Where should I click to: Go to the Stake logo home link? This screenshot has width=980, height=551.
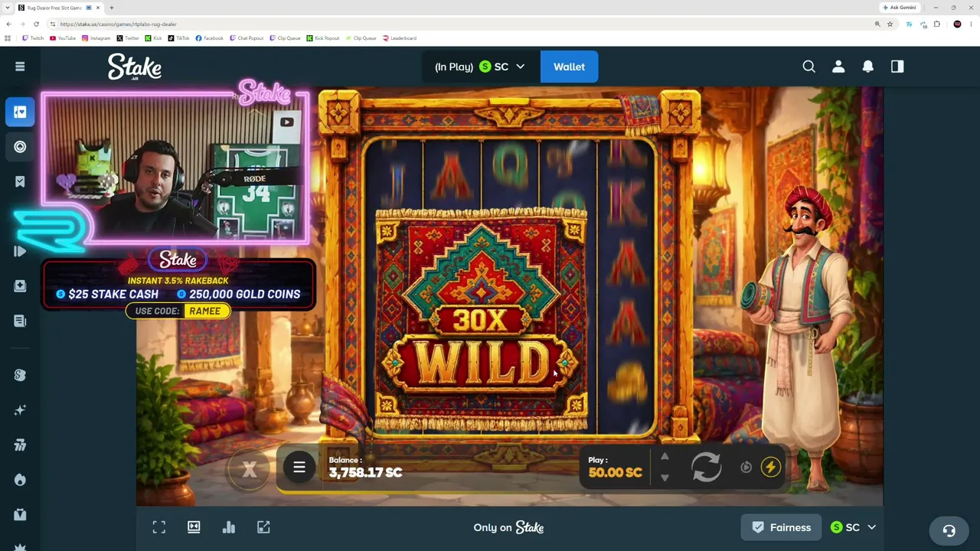click(134, 67)
